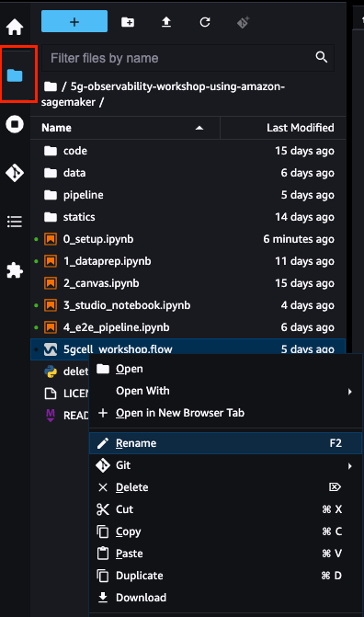This screenshot has height=617, width=364.
Task: Sort files by Last Modified column
Action: pos(283,128)
